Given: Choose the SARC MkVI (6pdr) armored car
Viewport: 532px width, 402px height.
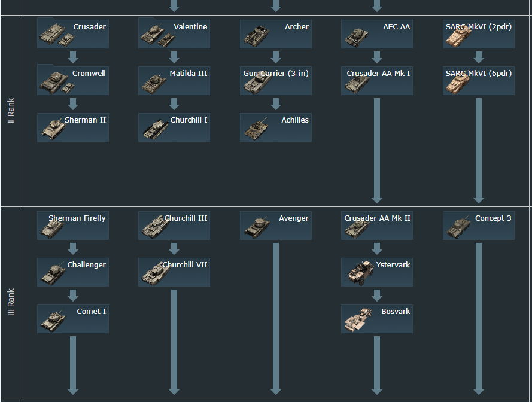Looking at the screenshot, I should 479,80.
